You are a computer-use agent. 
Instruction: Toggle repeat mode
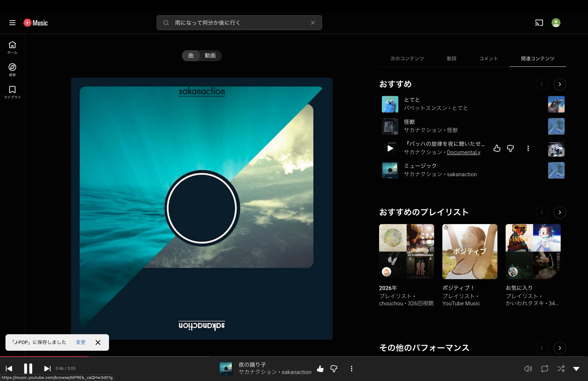point(544,369)
